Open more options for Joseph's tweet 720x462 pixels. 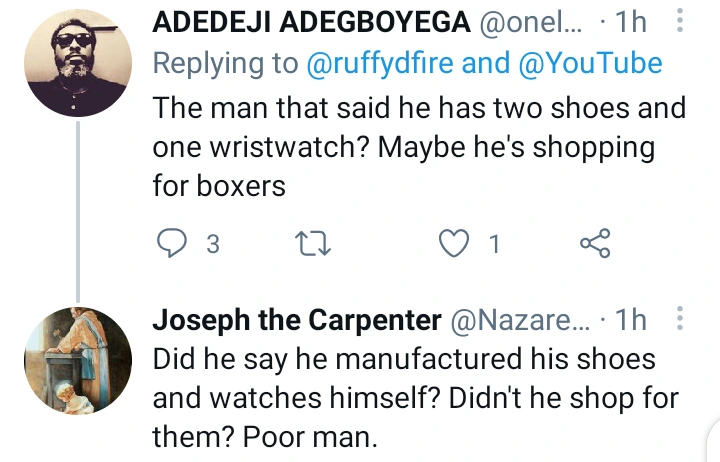pyautogui.click(x=680, y=319)
